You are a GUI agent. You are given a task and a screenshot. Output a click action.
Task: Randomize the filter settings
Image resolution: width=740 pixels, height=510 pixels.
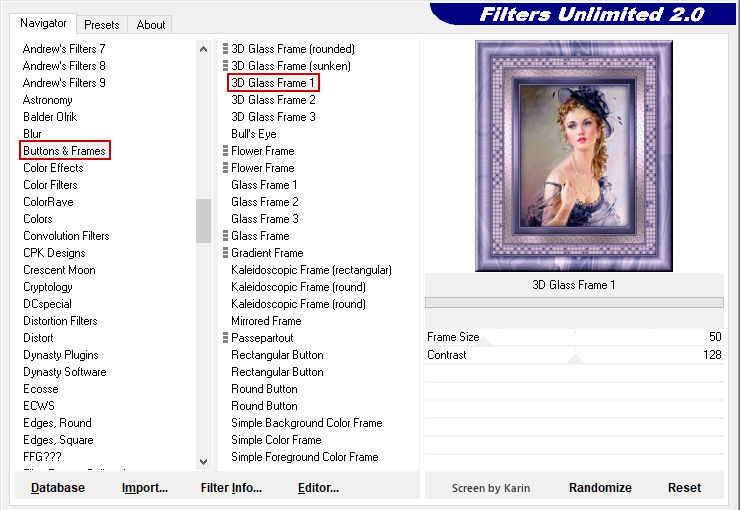tap(600, 488)
